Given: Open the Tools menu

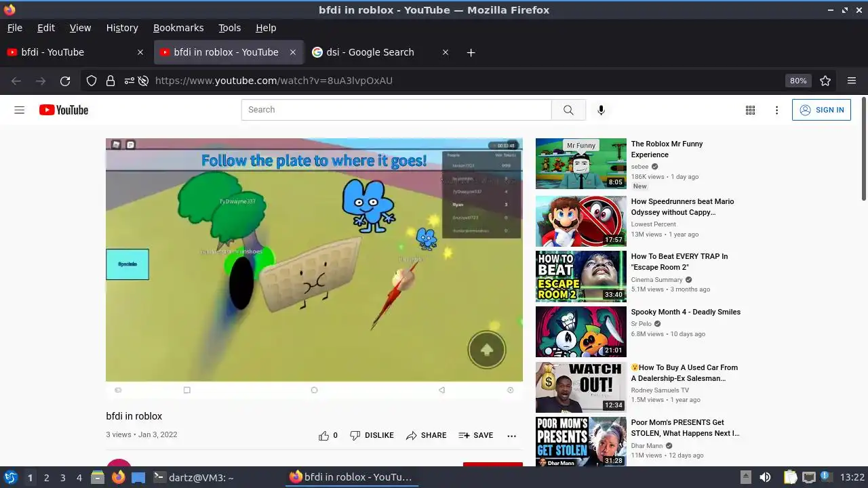Looking at the screenshot, I should pyautogui.click(x=229, y=28).
